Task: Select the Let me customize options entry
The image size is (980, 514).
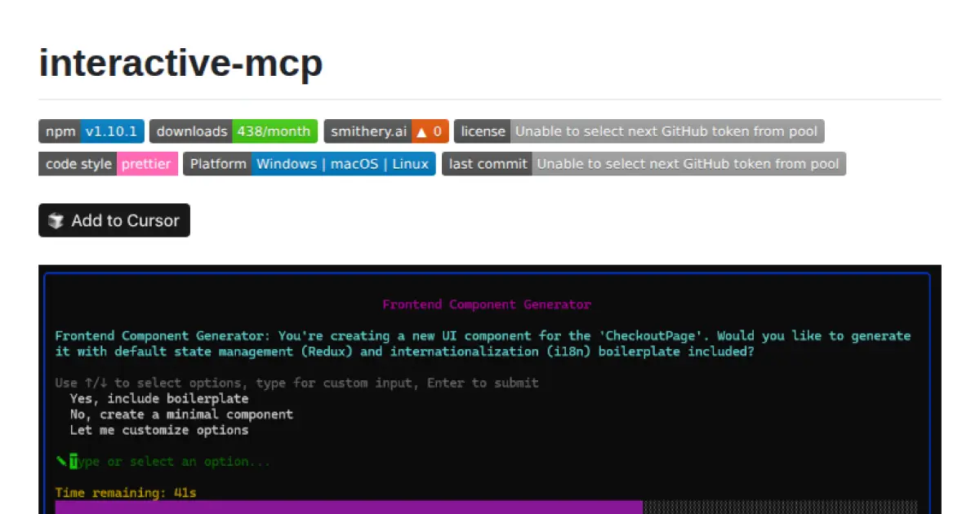Action: 158,430
